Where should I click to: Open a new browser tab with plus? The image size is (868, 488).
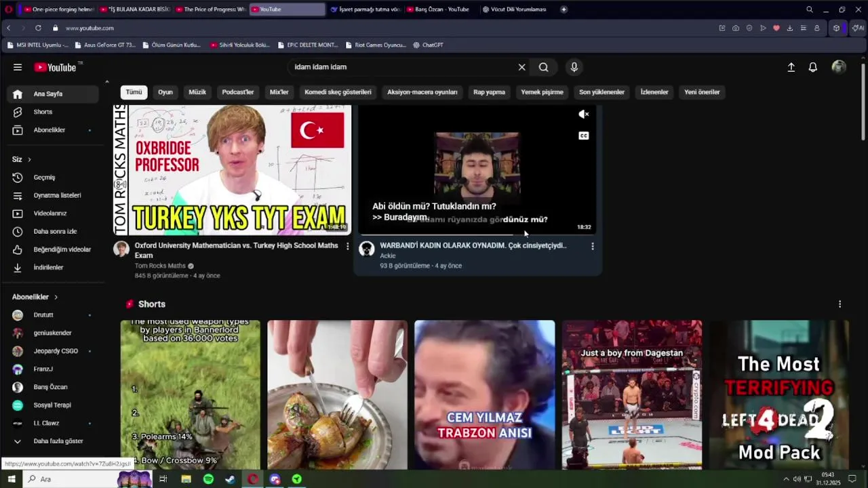[x=564, y=9]
